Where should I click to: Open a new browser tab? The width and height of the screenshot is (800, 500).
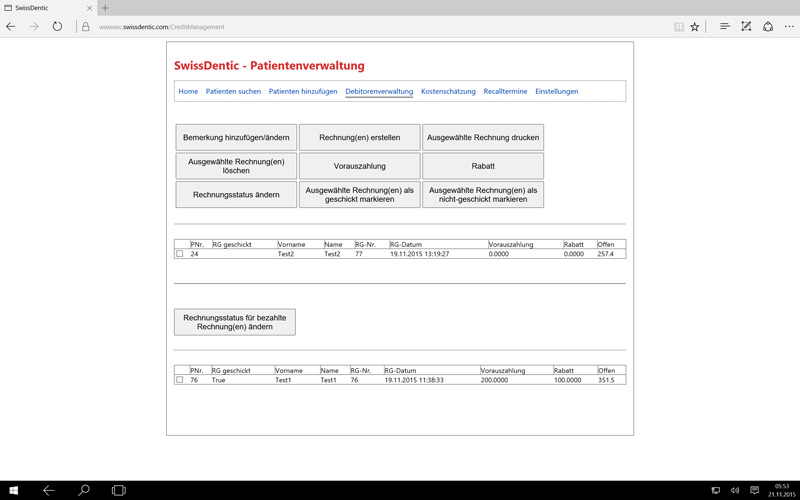pyautogui.click(x=105, y=8)
